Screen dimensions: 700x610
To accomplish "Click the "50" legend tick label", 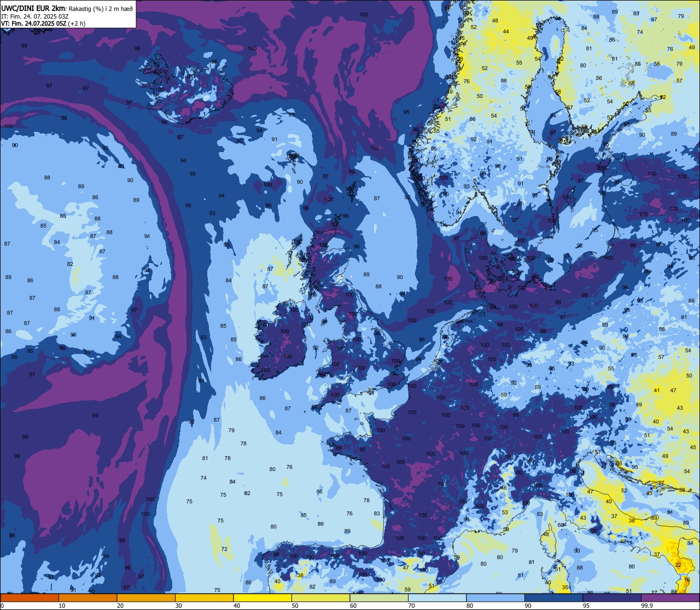I will click(x=295, y=606).
